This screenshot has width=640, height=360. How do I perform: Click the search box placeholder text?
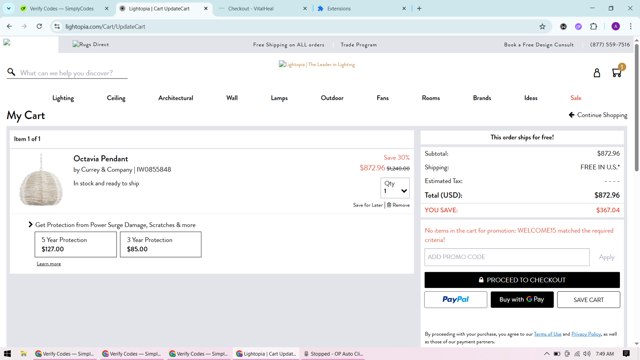point(66,73)
